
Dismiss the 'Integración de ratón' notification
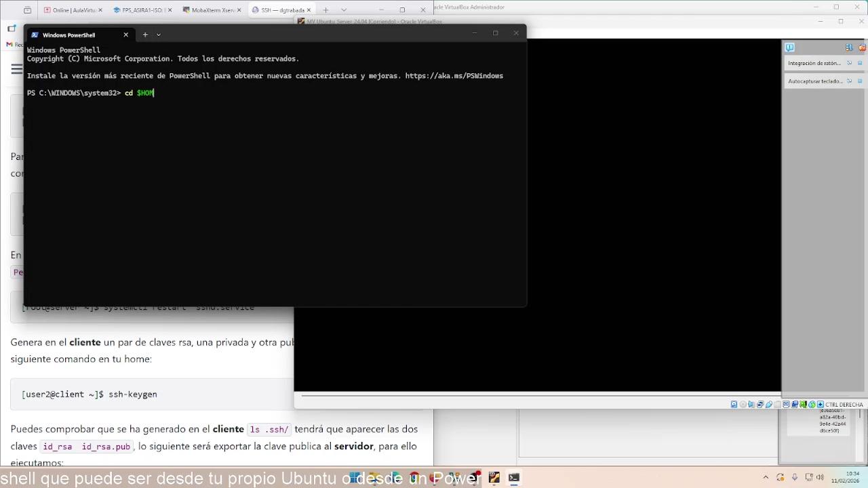pos(861,63)
